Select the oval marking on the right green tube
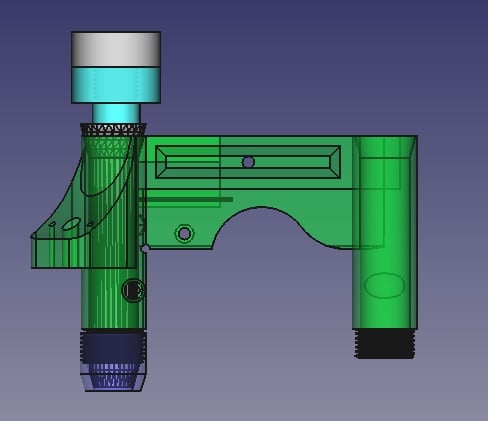 [x=384, y=285]
